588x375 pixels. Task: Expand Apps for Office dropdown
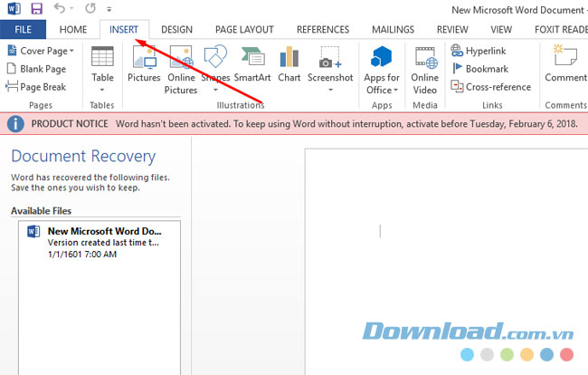point(382,90)
